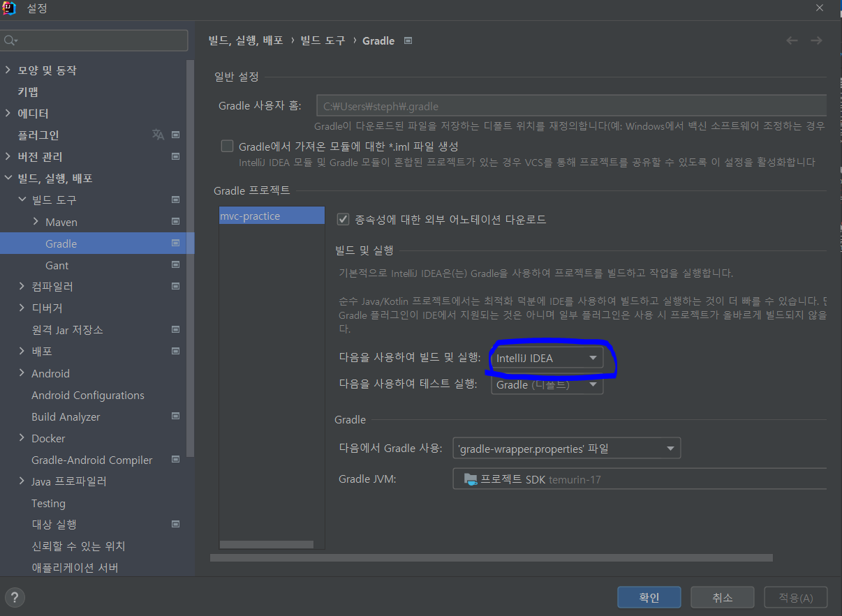Click the project-level icon beside 버전 관리
The width and height of the screenshot is (842, 616).
tap(175, 156)
